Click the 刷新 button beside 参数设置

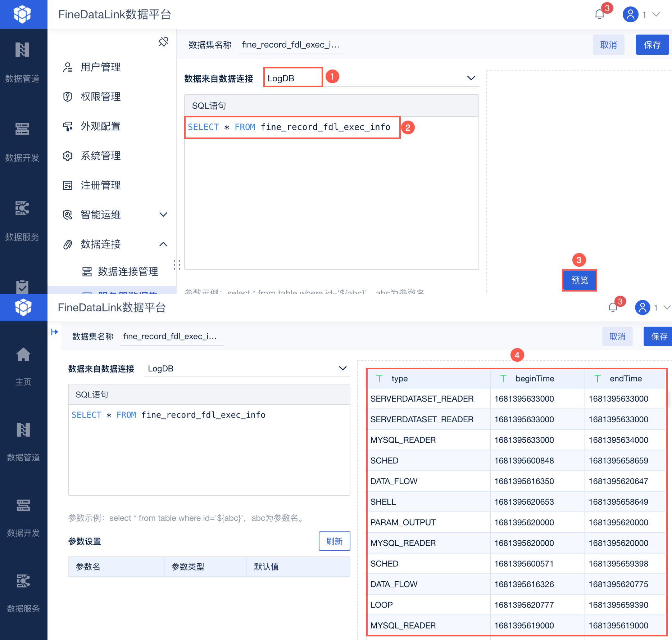tap(335, 541)
